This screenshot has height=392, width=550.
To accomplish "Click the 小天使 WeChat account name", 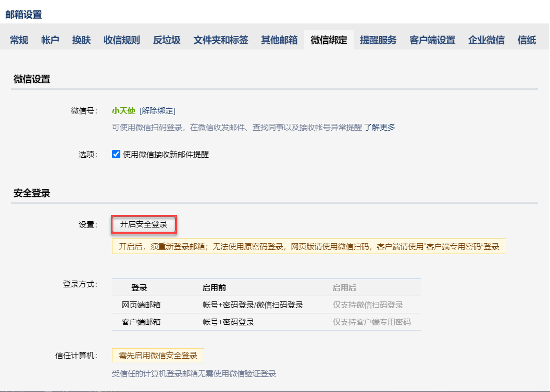I will click(123, 111).
